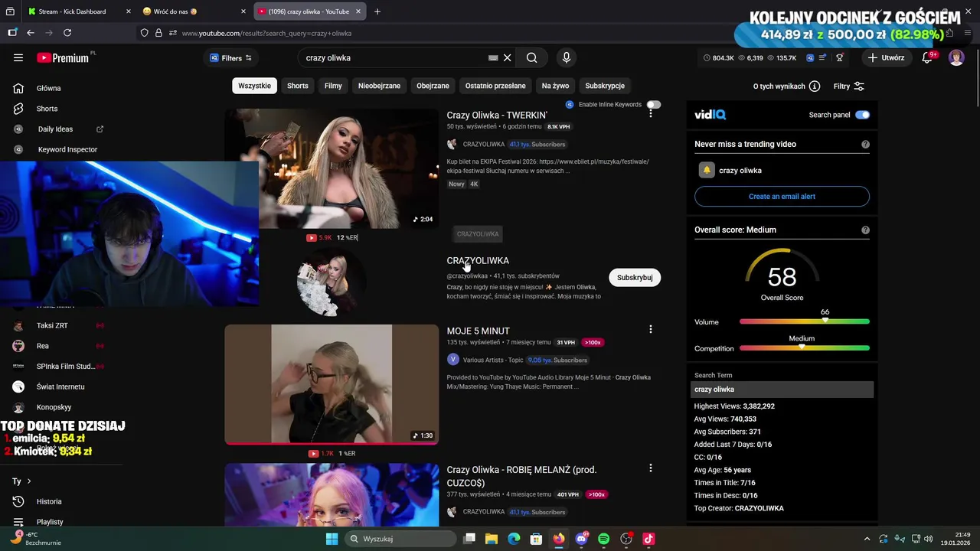Image resolution: width=980 pixels, height=551 pixels.
Task: Click the vidIQ trophy icon in header
Action: (840, 57)
